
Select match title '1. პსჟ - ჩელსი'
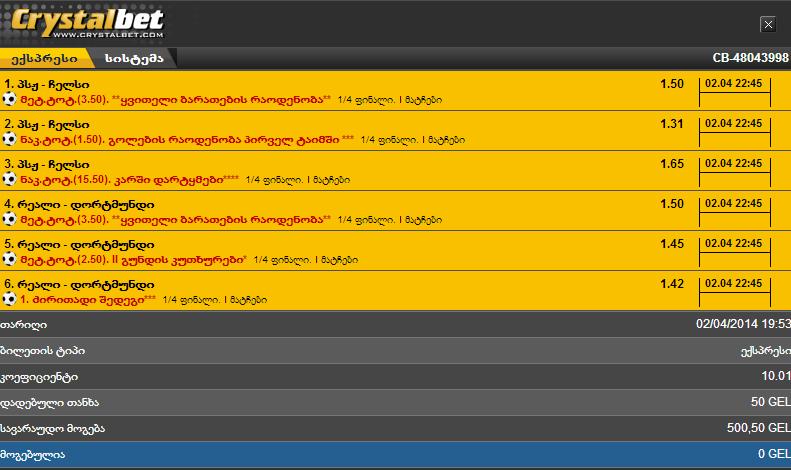(47, 84)
